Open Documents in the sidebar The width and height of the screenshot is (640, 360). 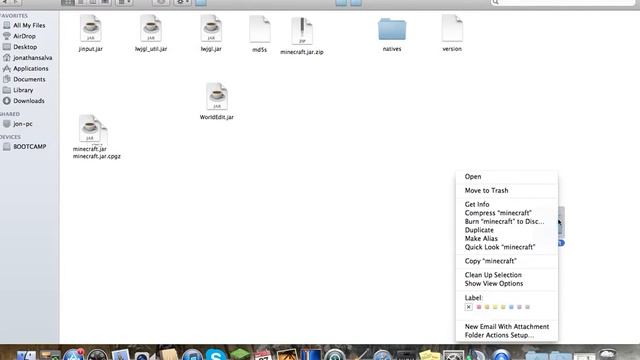tap(29, 79)
